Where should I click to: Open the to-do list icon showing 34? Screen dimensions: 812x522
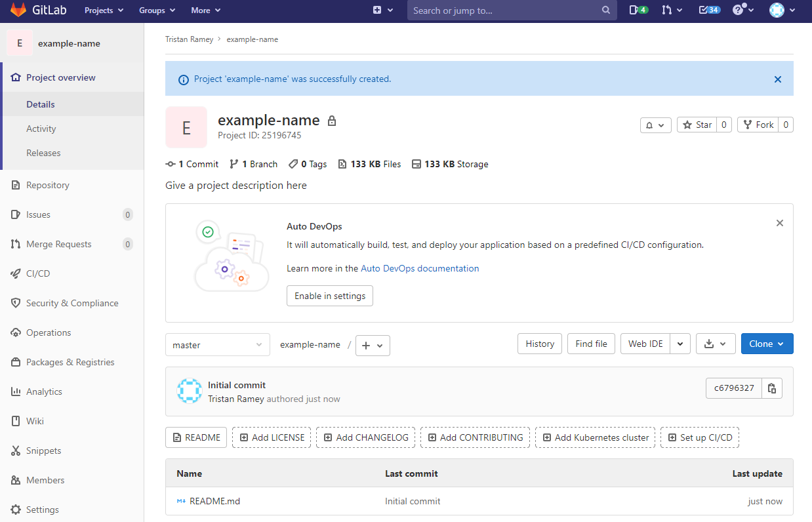(708, 10)
